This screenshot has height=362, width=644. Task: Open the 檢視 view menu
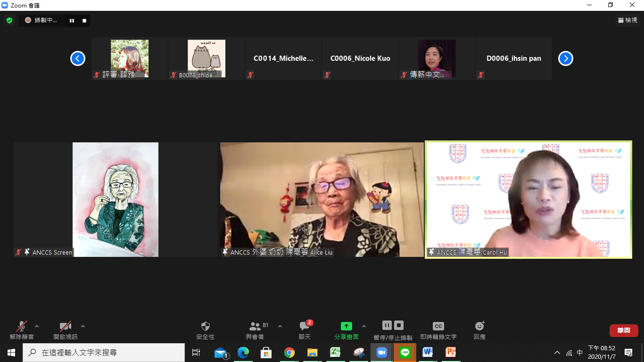[x=627, y=20]
